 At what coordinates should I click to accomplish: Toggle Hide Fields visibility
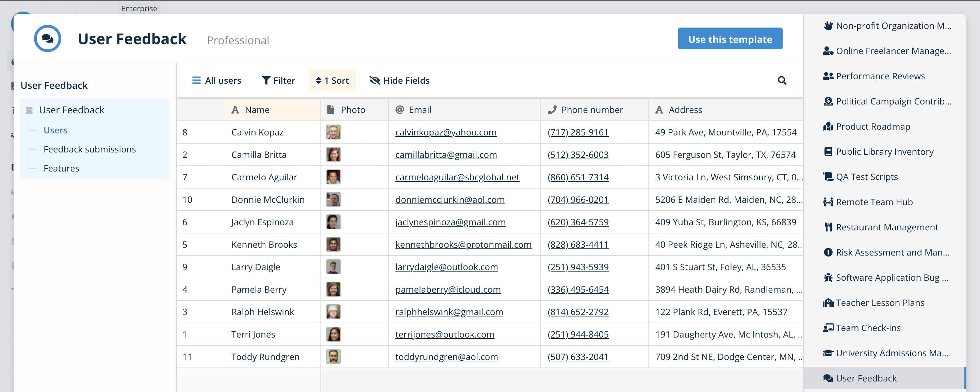point(399,80)
